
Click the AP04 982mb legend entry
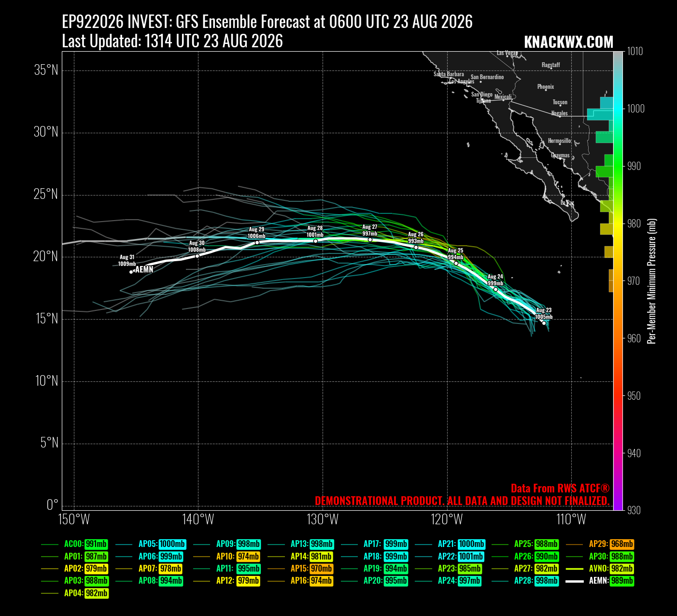pos(75,593)
